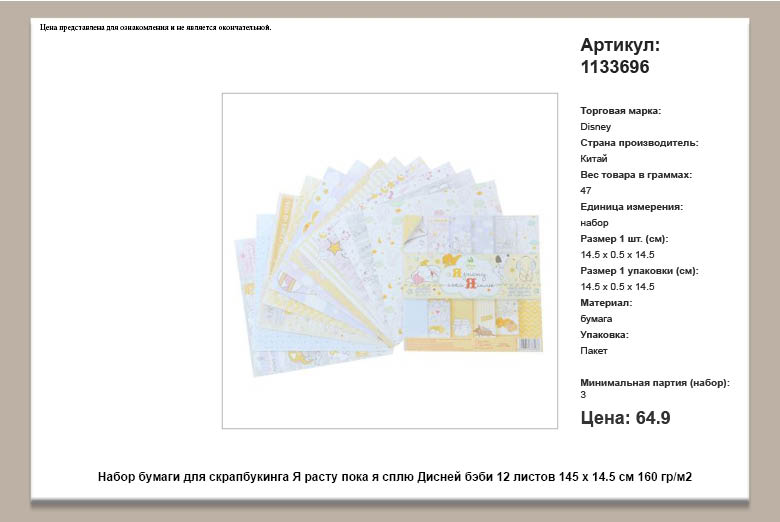The image size is (780, 522).
Task: Click the 'Минимальная партия (набор):' label
Action: (x=655, y=383)
